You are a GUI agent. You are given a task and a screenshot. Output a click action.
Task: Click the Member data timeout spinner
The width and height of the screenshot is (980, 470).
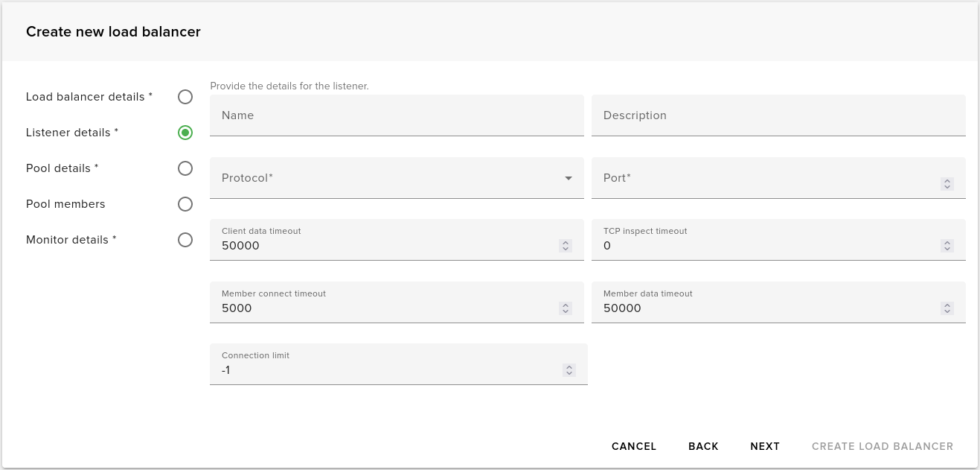coord(947,308)
